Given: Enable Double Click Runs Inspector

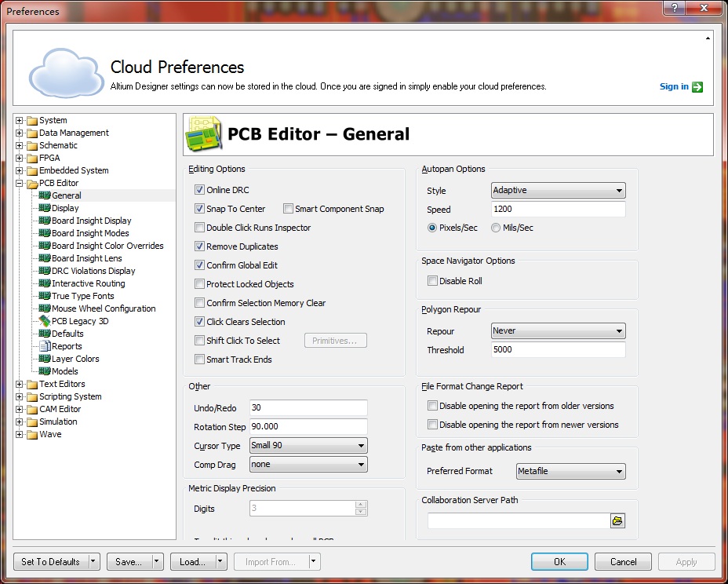Looking at the screenshot, I should 199,228.
